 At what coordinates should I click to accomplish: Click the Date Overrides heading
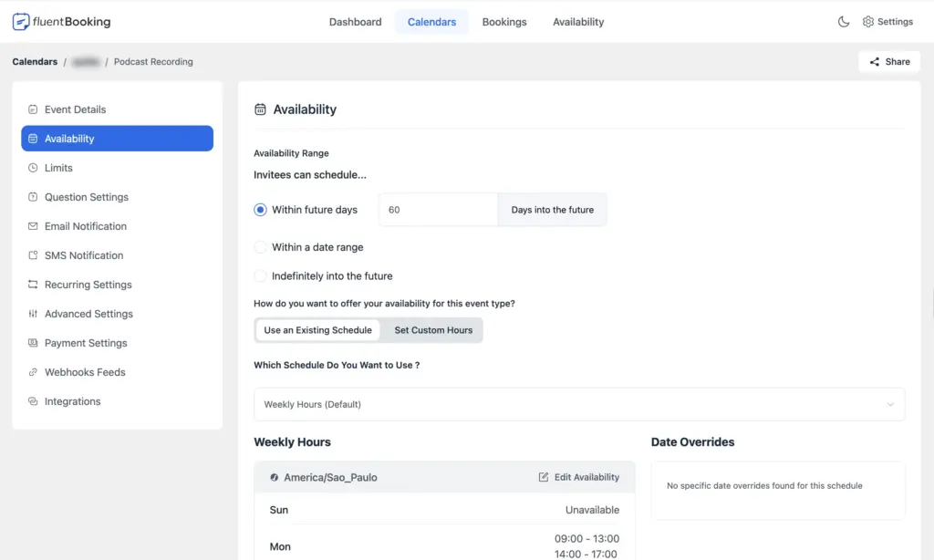(692, 442)
